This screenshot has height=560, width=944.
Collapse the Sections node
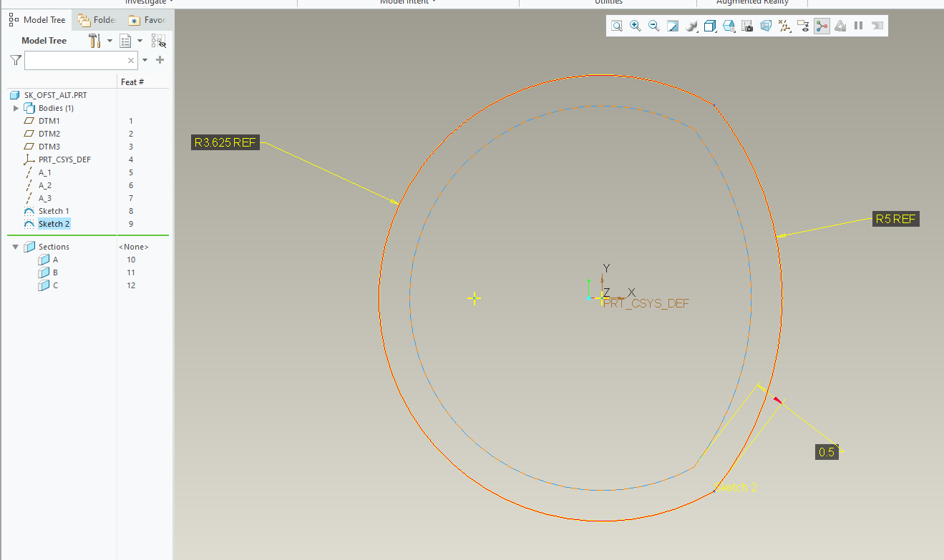pyautogui.click(x=16, y=246)
